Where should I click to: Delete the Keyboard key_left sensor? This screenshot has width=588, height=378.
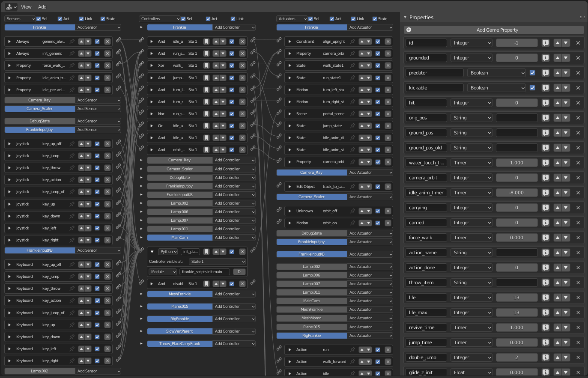(x=107, y=349)
